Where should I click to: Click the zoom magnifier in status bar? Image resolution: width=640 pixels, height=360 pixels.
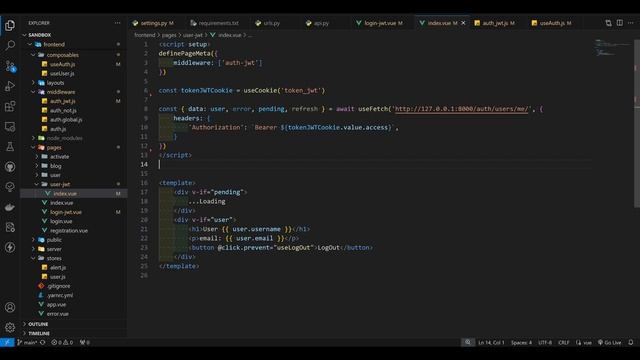click(x=468, y=342)
